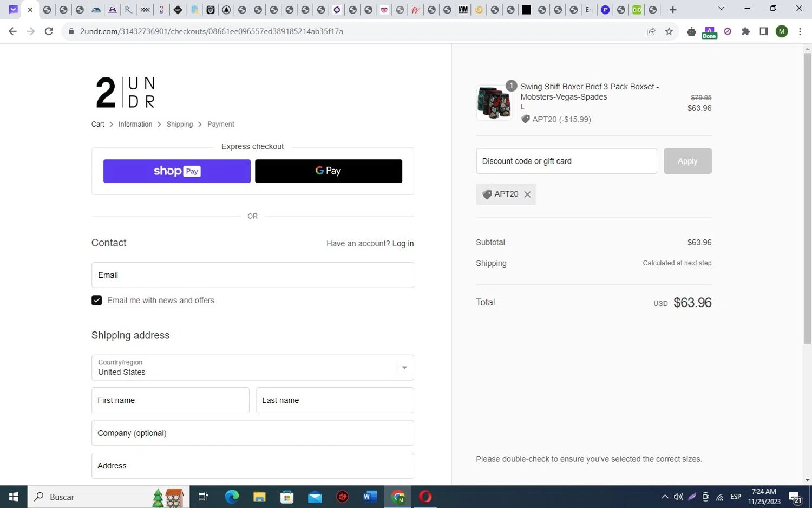Click the boxer brief product thumbnail

[494, 102]
